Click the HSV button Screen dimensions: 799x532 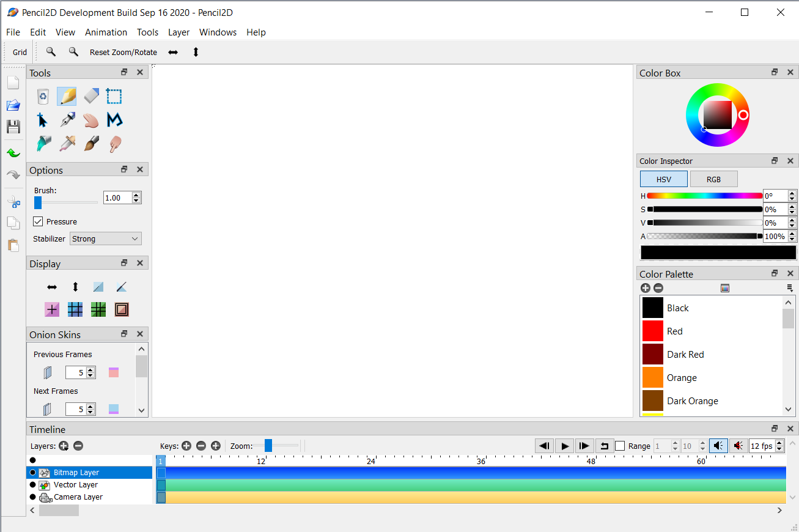coord(664,179)
